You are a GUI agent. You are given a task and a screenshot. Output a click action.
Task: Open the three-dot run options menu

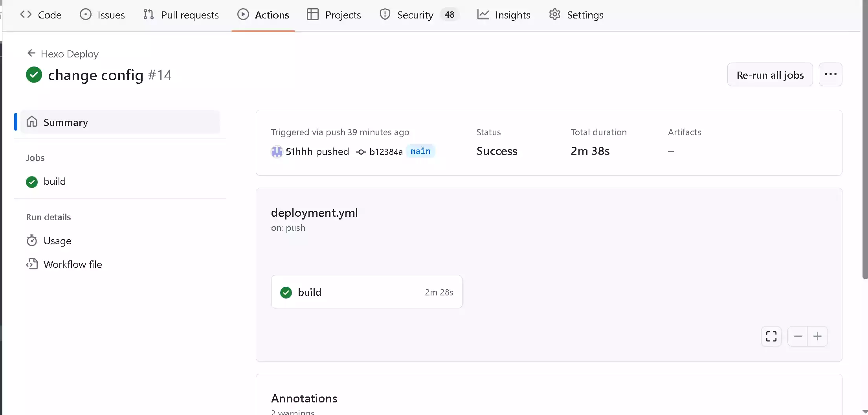(x=830, y=75)
